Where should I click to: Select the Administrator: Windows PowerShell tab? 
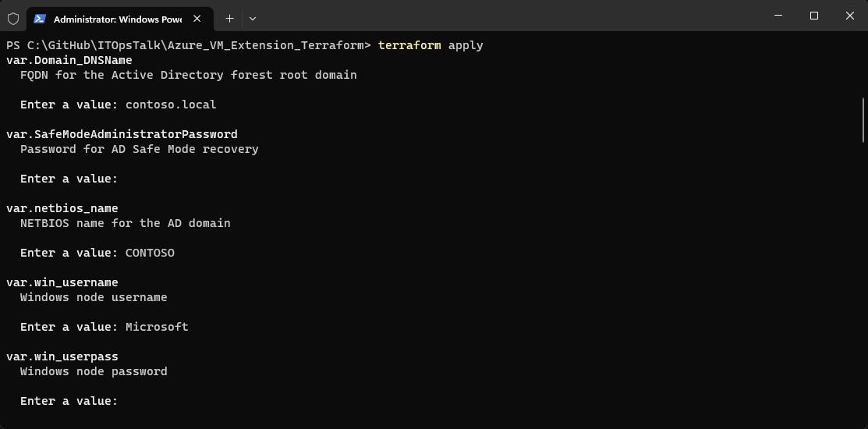pyautogui.click(x=117, y=18)
